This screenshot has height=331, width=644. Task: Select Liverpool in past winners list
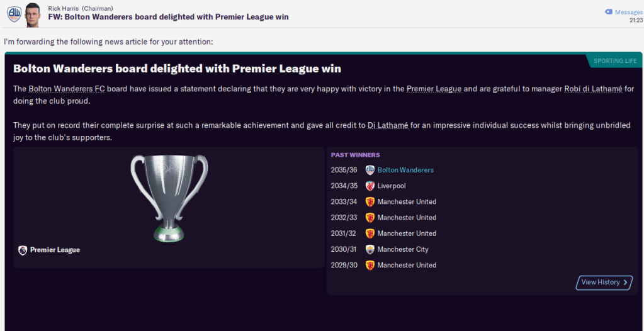tap(392, 186)
